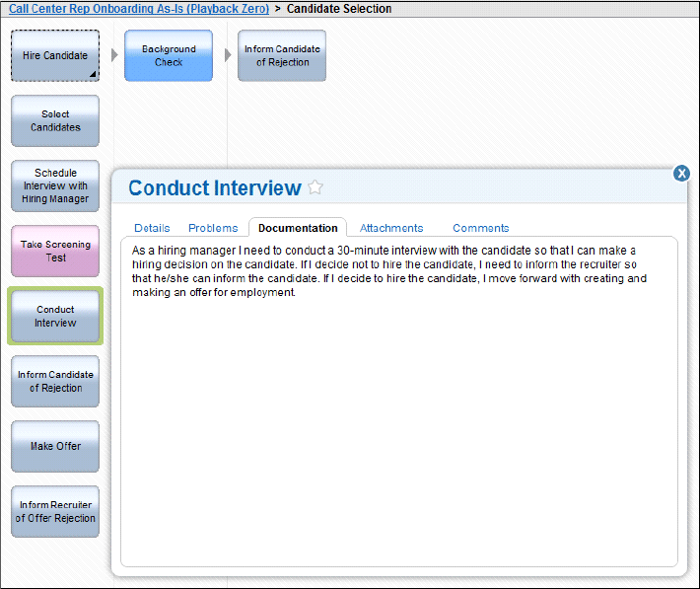
Task: Click the Make Offer activity box
Action: pyautogui.click(x=55, y=447)
